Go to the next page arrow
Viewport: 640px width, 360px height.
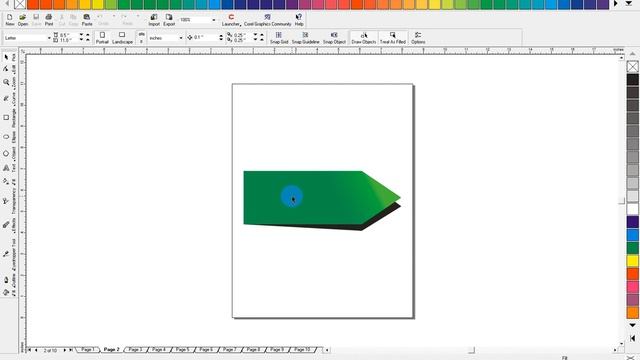(64, 350)
